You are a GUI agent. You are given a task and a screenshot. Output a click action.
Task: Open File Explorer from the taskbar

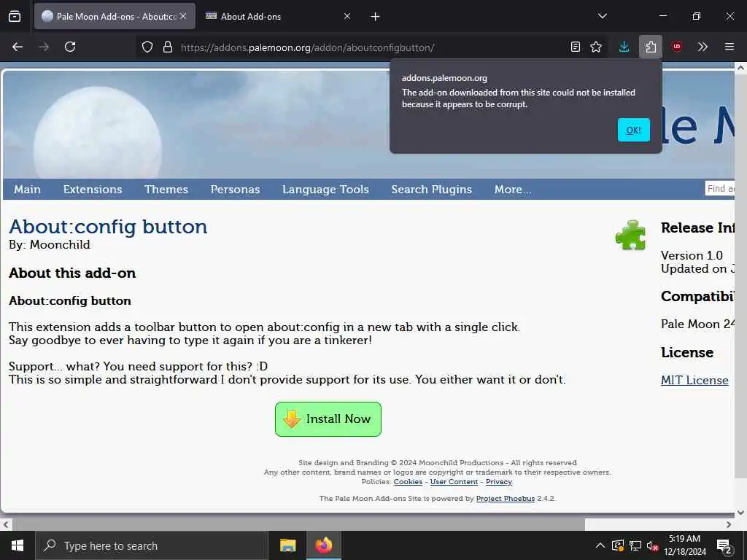click(x=287, y=545)
